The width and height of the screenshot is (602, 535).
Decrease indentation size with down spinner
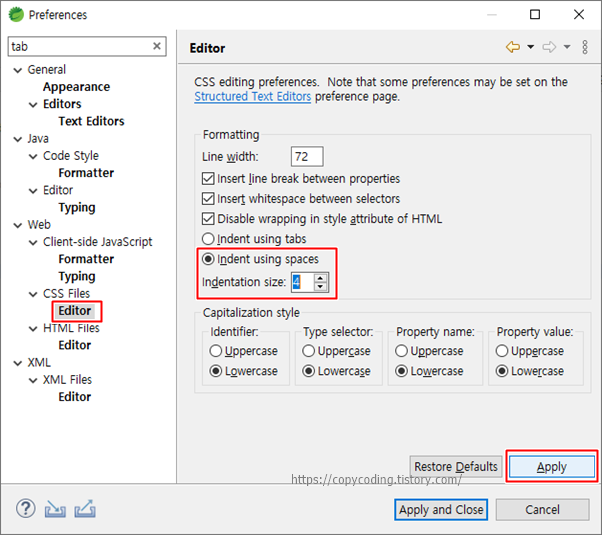[x=320, y=287]
